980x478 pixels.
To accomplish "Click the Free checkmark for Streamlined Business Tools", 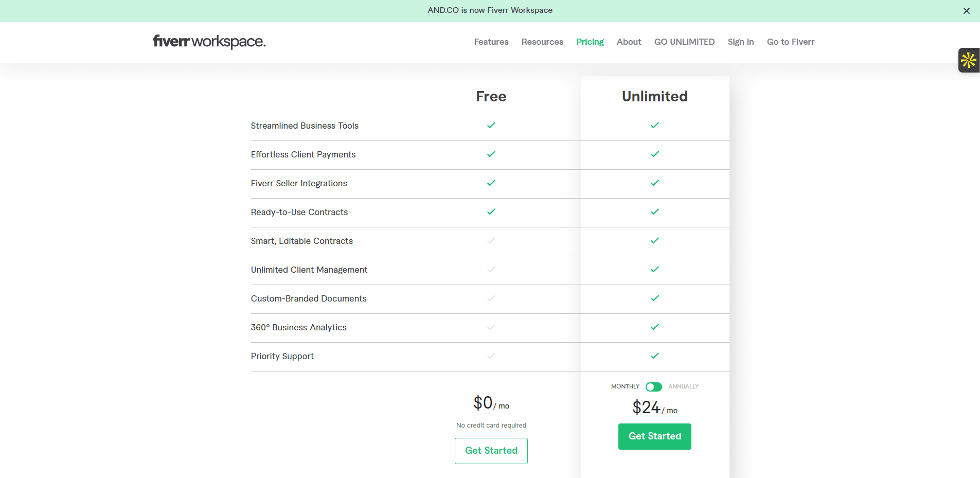I will point(491,125).
